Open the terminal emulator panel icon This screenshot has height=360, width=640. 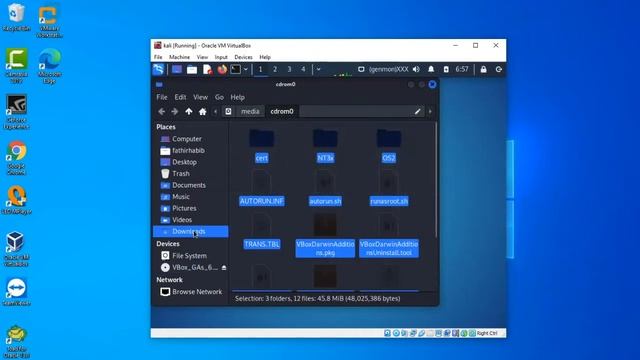pos(236,69)
